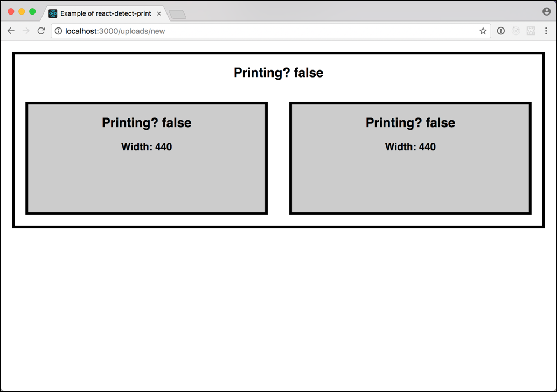This screenshot has height=392, width=557.
Task: Click the 'Printing? false' text in the left panel
Action: 147,123
